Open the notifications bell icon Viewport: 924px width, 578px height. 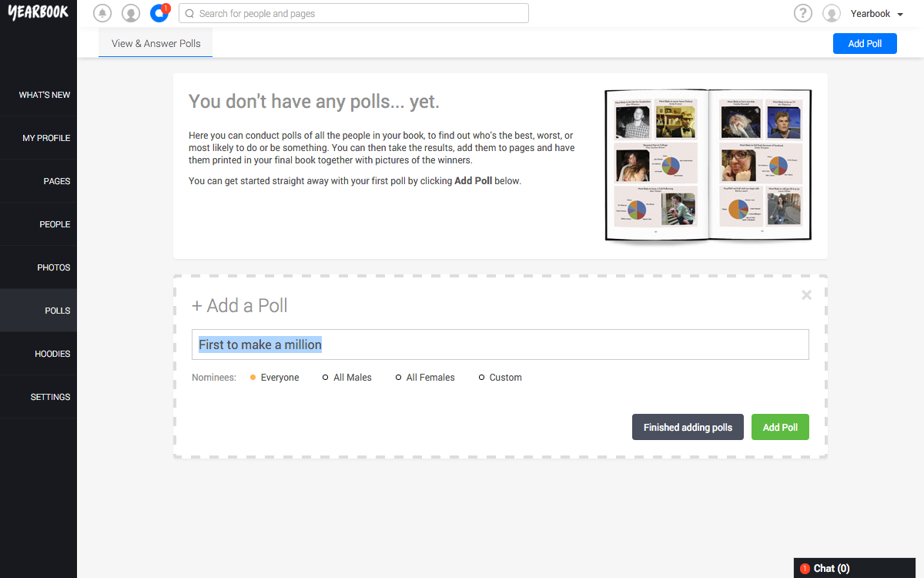(x=102, y=13)
